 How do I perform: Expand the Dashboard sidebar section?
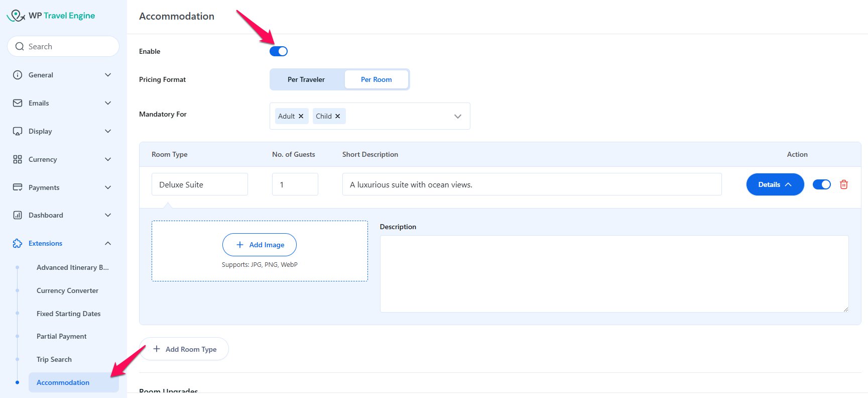tap(108, 215)
